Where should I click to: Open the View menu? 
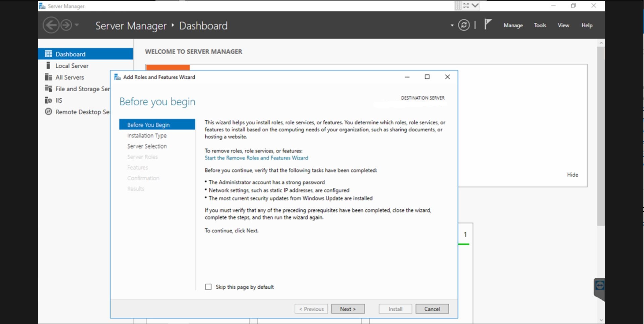click(563, 25)
